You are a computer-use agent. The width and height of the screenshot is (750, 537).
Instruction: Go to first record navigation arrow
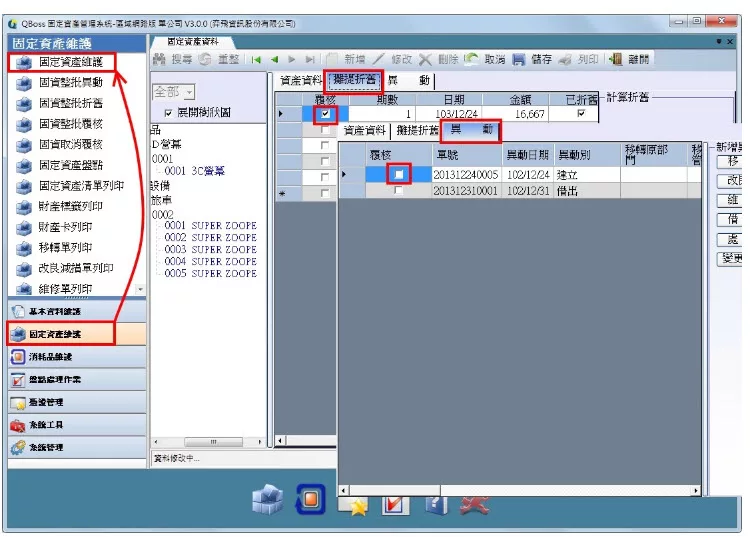(257, 60)
